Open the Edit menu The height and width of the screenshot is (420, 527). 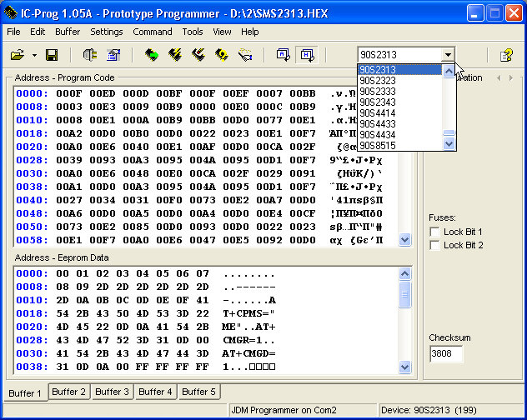[38, 32]
